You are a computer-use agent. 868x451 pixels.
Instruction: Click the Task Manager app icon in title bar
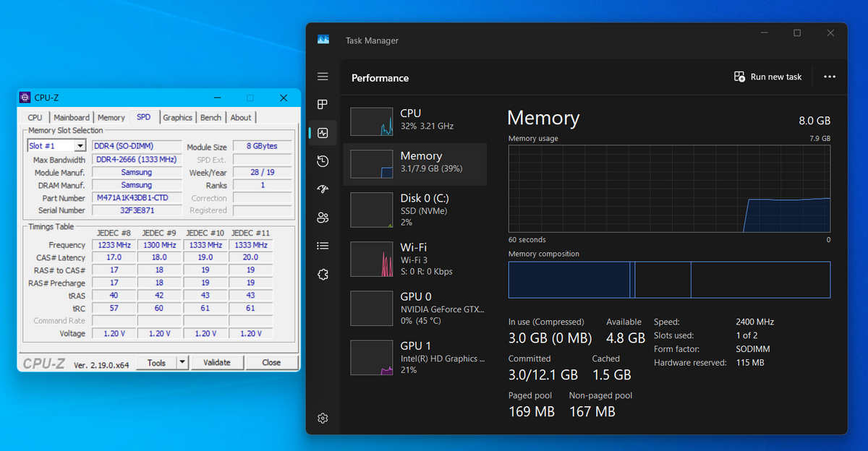pos(323,40)
